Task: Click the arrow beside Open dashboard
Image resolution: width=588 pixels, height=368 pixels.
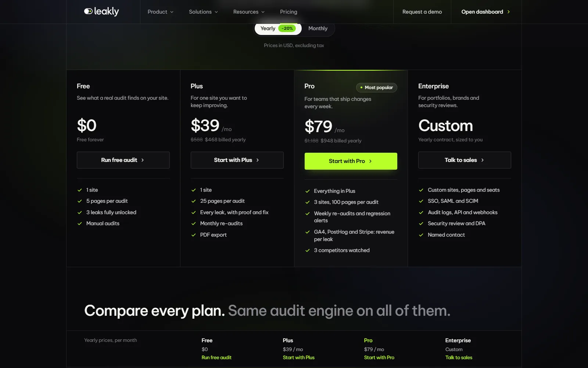Action: point(509,12)
